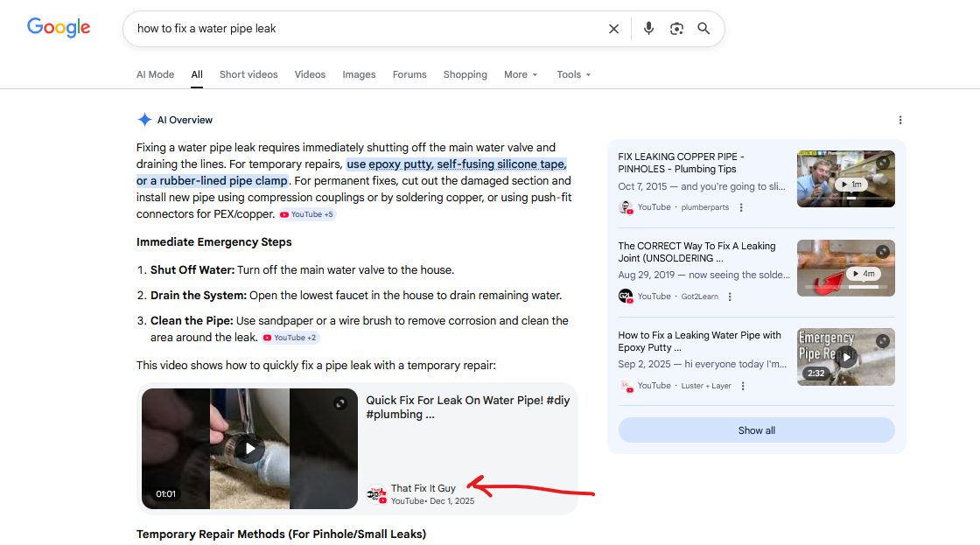Click the search magnifier icon
Screen dimensions: 980x545
[704, 28]
